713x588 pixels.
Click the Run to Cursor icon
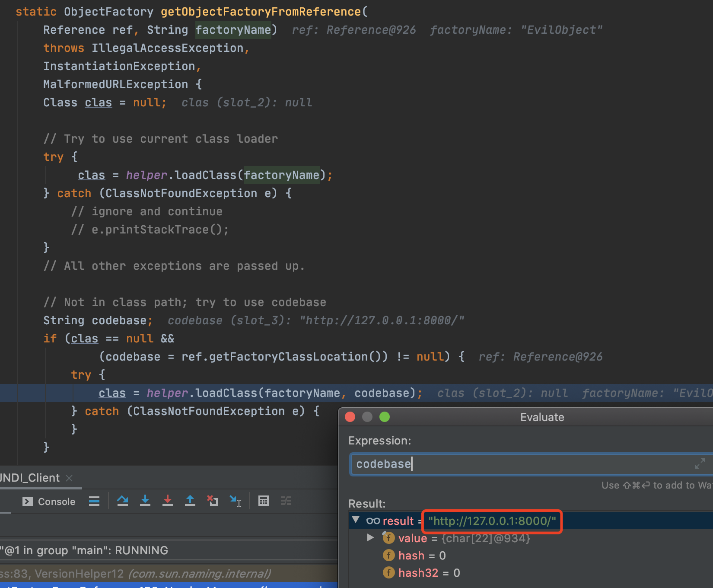(x=235, y=501)
